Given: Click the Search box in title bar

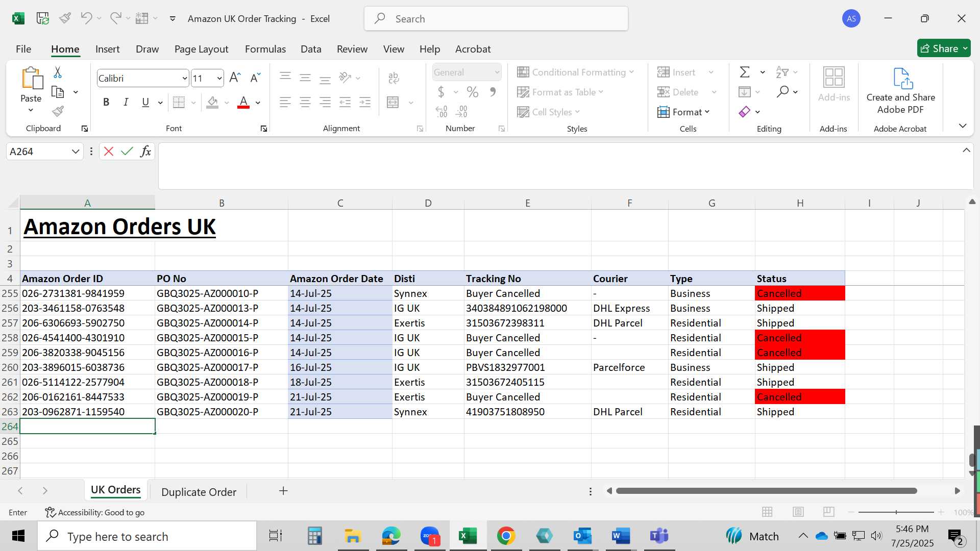Looking at the screenshot, I should (496, 18).
